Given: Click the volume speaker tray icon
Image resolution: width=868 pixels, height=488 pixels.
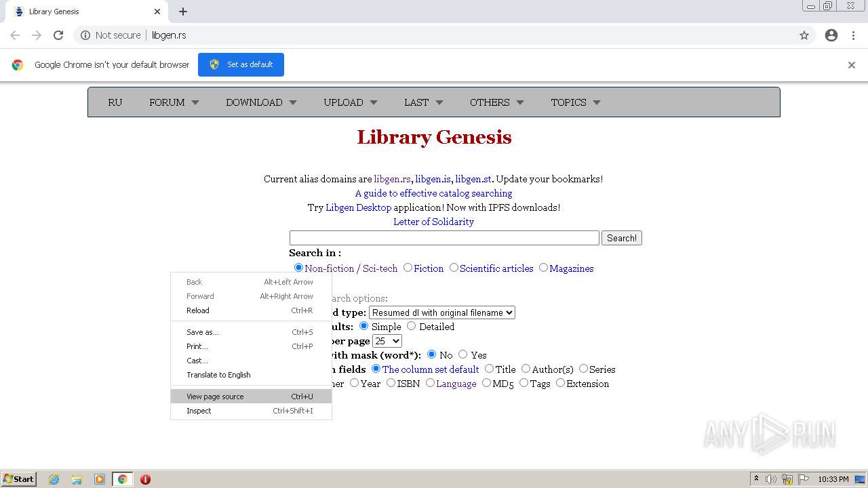Looking at the screenshot, I should pyautogui.click(x=771, y=479).
